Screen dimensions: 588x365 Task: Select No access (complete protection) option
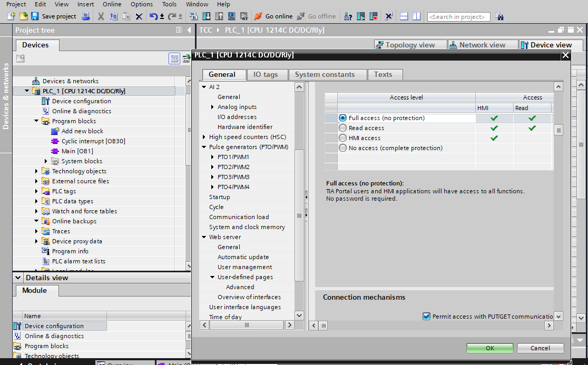(342, 148)
